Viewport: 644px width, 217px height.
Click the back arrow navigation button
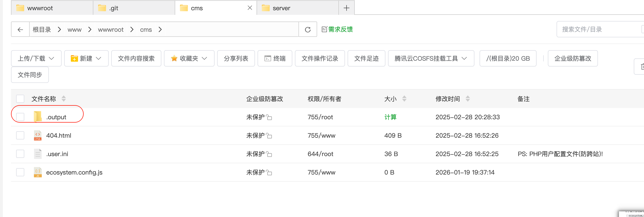pyautogui.click(x=20, y=29)
